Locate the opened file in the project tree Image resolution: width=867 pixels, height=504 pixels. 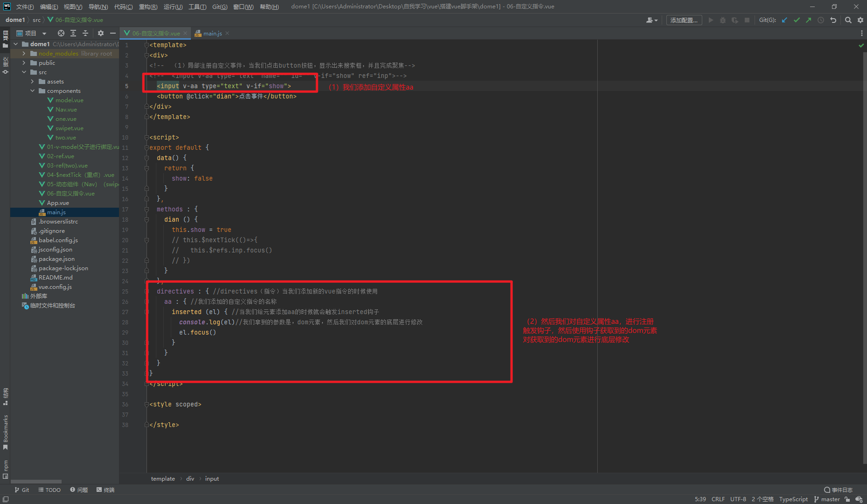pos(61,33)
